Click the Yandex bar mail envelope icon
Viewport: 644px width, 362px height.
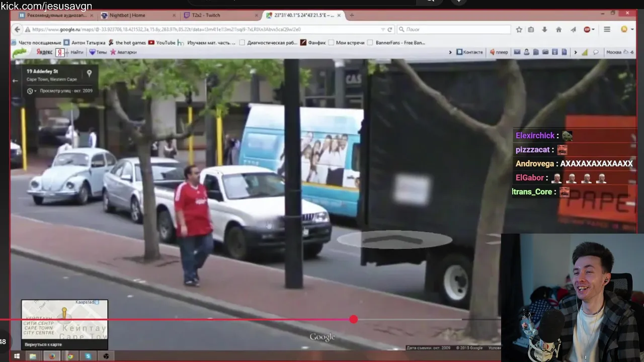pos(517,52)
